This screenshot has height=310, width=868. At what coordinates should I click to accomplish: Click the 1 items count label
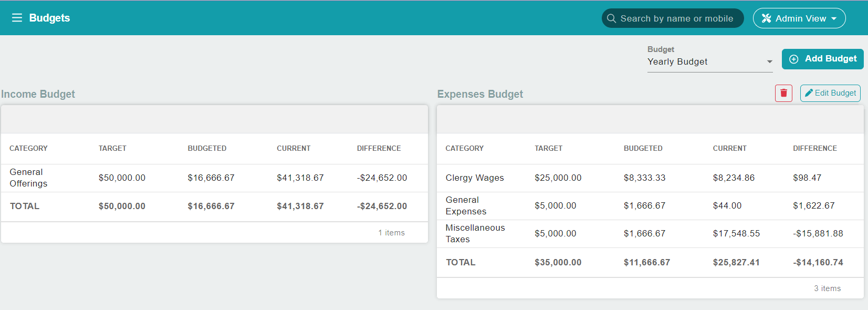(x=392, y=233)
